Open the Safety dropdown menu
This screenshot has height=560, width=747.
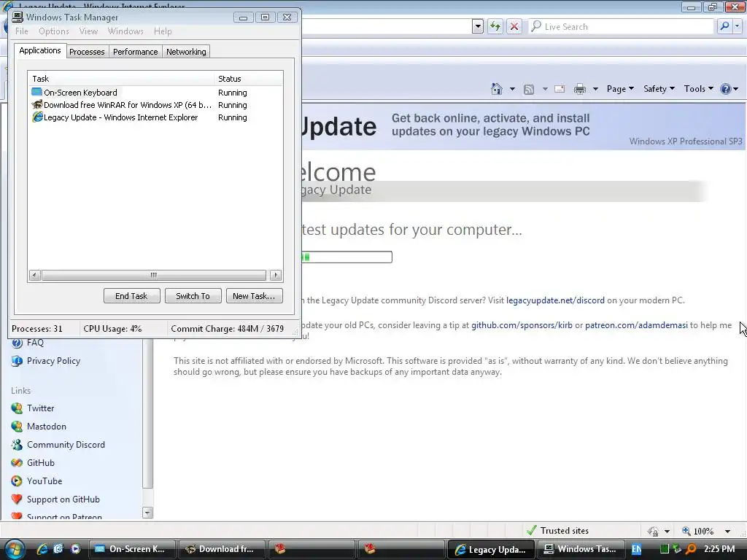click(659, 89)
